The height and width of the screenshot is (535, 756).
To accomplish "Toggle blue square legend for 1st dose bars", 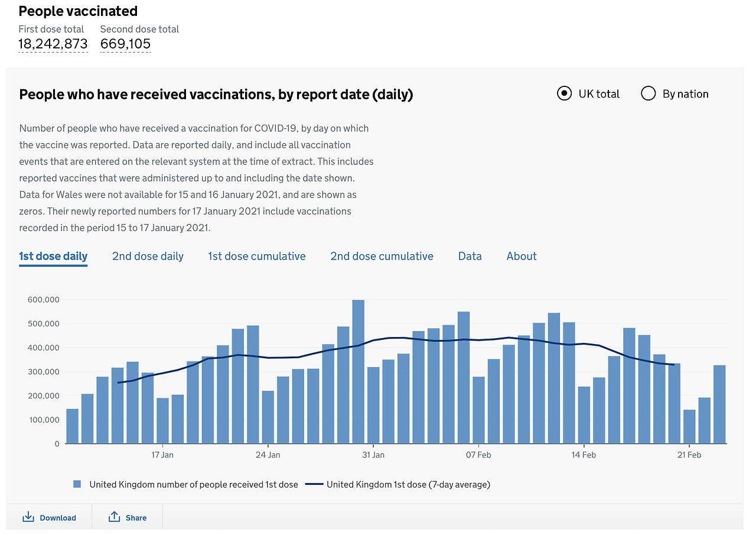I will [77, 484].
